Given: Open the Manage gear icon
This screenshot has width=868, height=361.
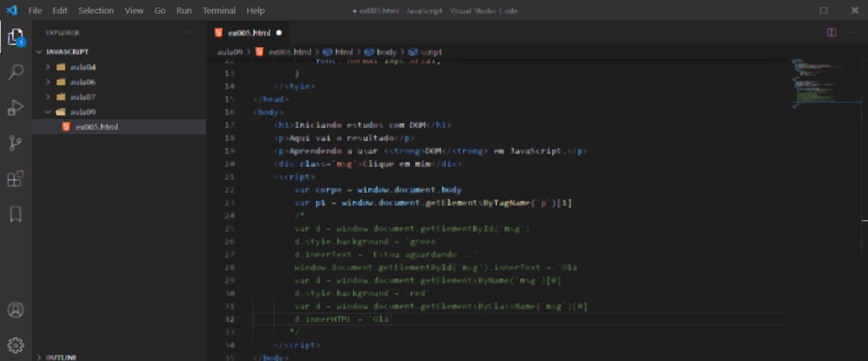Looking at the screenshot, I should coord(16,345).
